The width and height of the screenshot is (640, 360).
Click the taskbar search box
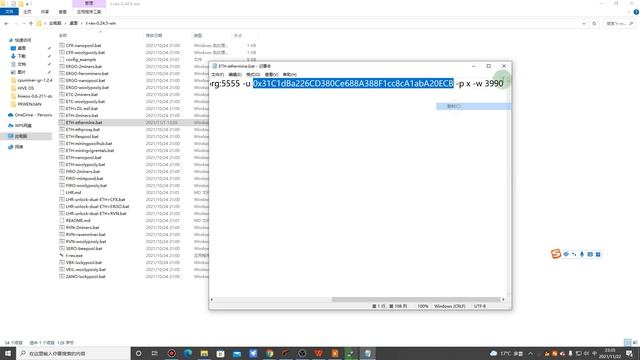click(73, 353)
